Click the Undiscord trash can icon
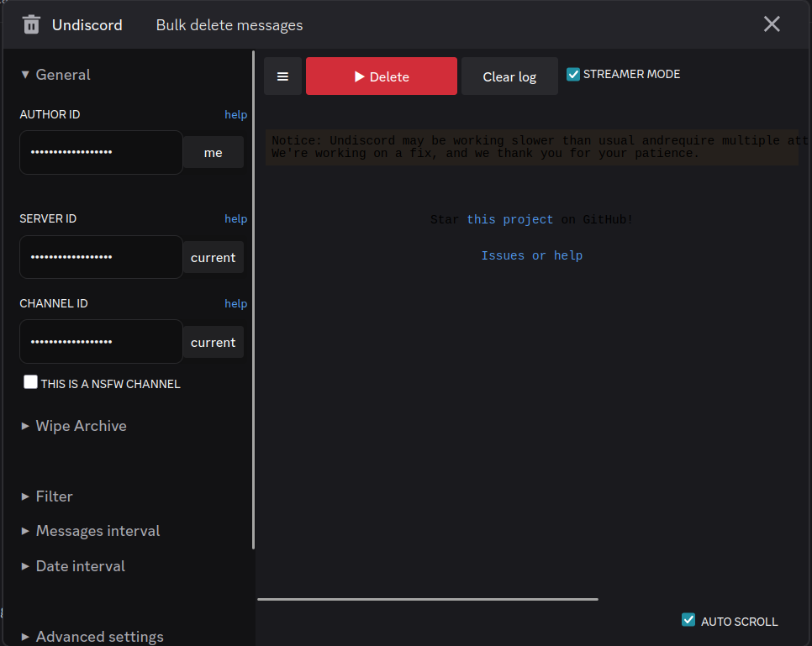 coord(31,24)
